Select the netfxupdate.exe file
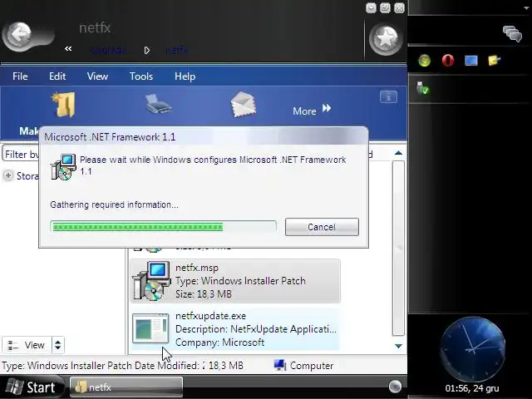 [235, 329]
